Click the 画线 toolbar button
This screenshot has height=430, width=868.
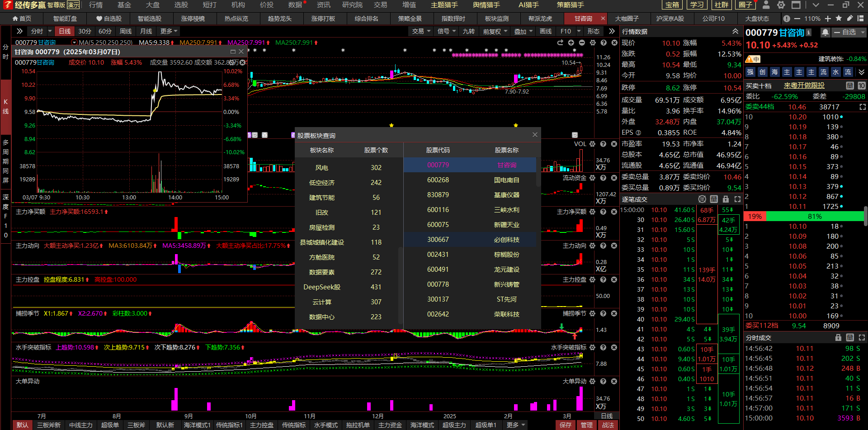[546, 31]
